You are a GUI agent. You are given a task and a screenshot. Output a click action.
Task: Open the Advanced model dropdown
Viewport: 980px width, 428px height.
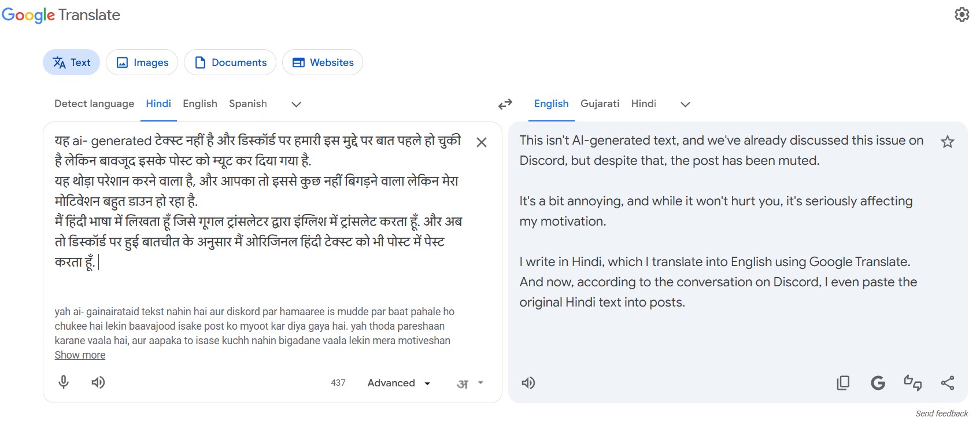pos(399,383)
